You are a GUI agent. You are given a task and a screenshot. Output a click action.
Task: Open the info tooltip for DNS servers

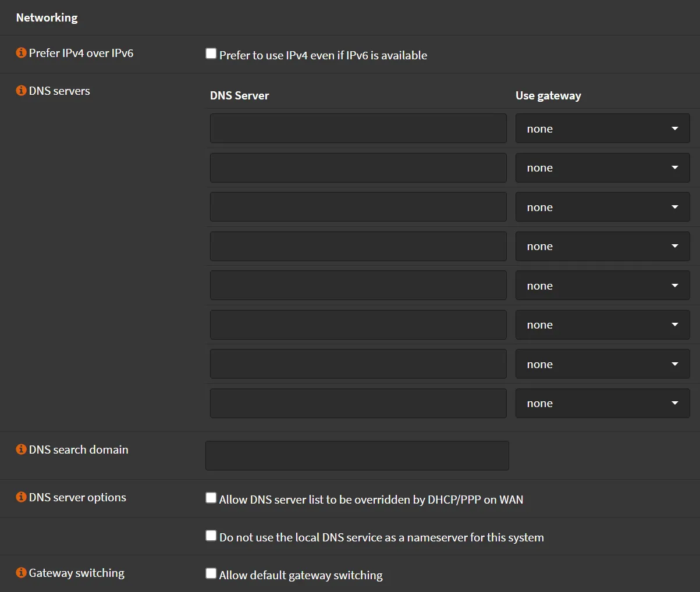21,90
